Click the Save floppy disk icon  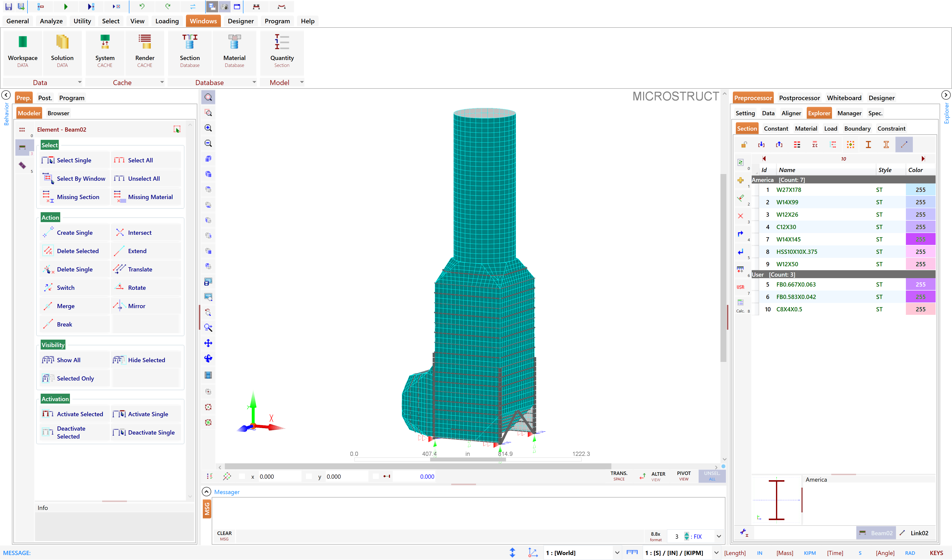8,6
